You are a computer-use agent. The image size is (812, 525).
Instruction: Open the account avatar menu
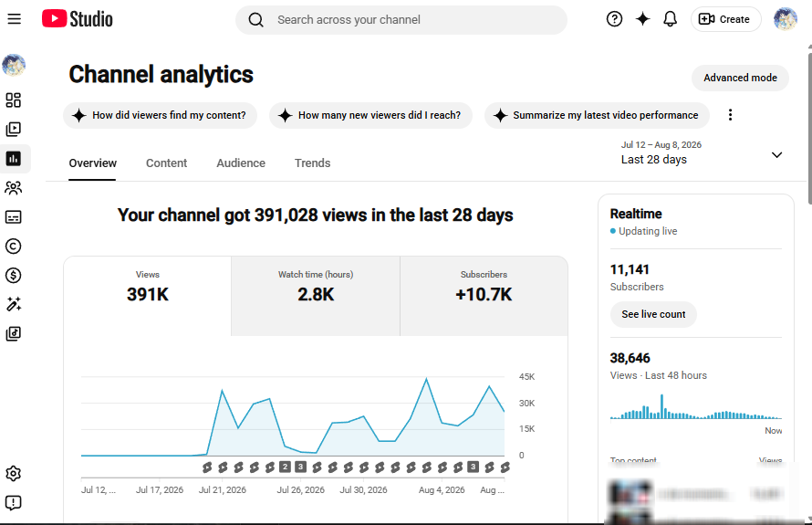(x=785, y=19)
